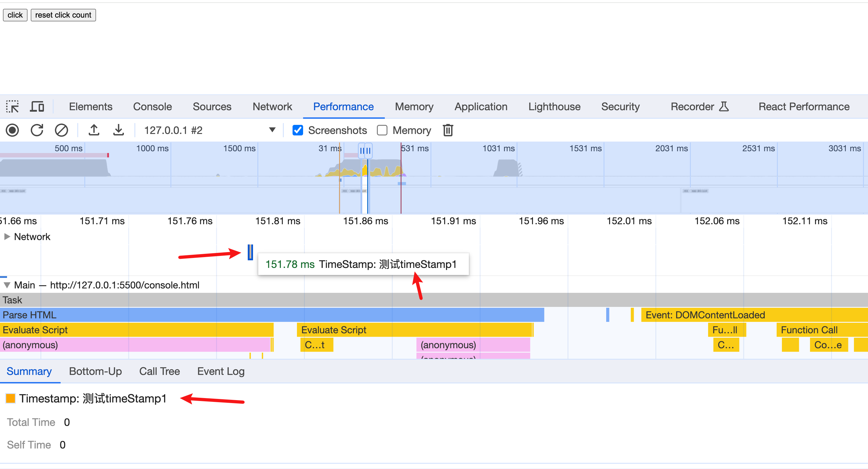This screenshot has width=868, height=469.
Task: Enable the Memory checkbox
Action: (x=382, y=130)
